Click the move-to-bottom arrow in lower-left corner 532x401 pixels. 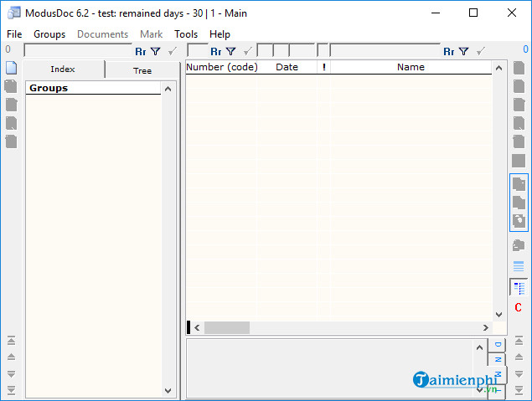pos(12,391)
